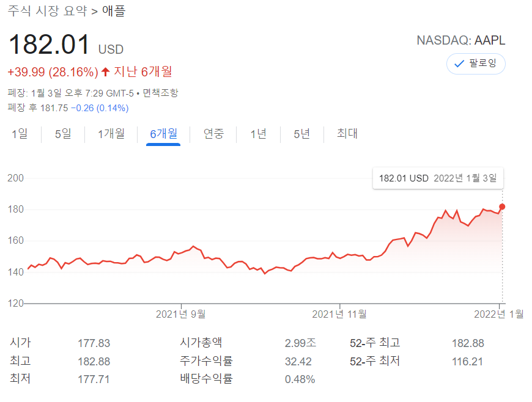Viewport: 532px width, 402px height.
Task: Click the red upward arrow icon
Action: coord(106,72)
